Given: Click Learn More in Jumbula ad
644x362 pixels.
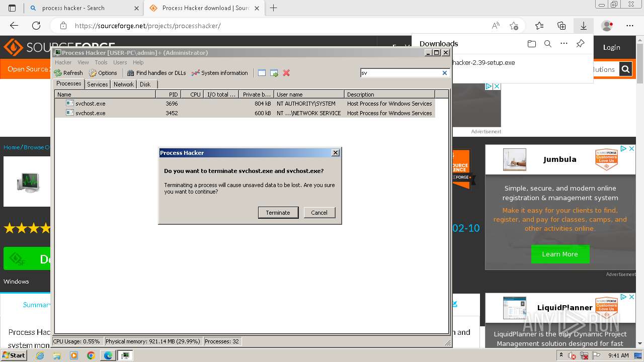Looking at the screenshot, I should point(560,254).
